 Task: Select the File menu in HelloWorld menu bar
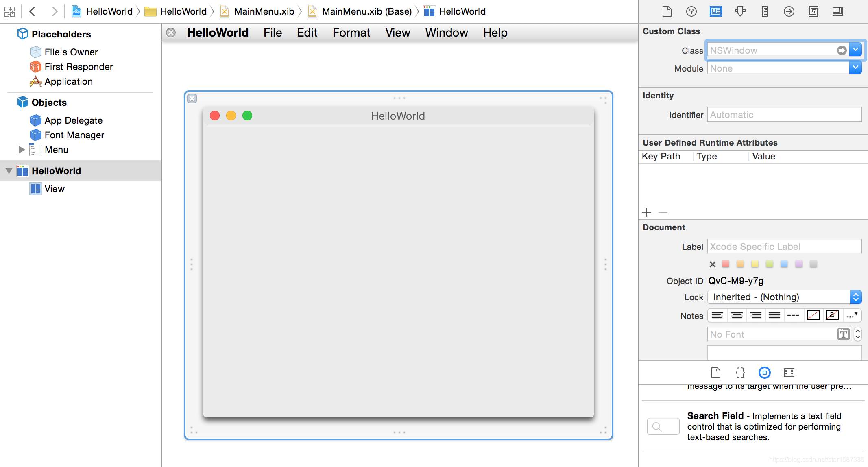(x=271, y=32)
